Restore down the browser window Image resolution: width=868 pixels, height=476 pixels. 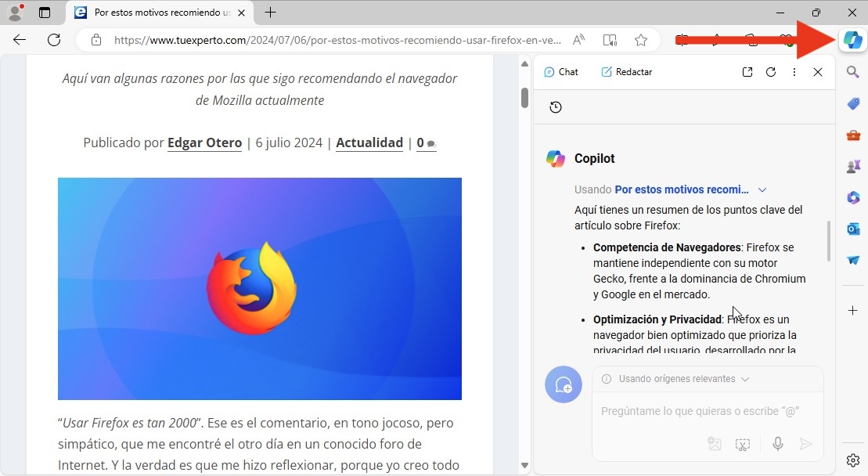816,13
